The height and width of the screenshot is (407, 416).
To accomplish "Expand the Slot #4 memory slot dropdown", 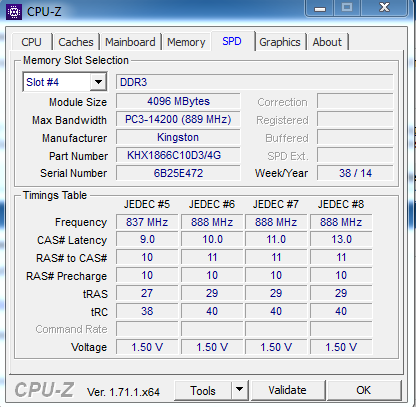I will click(98, 82).
